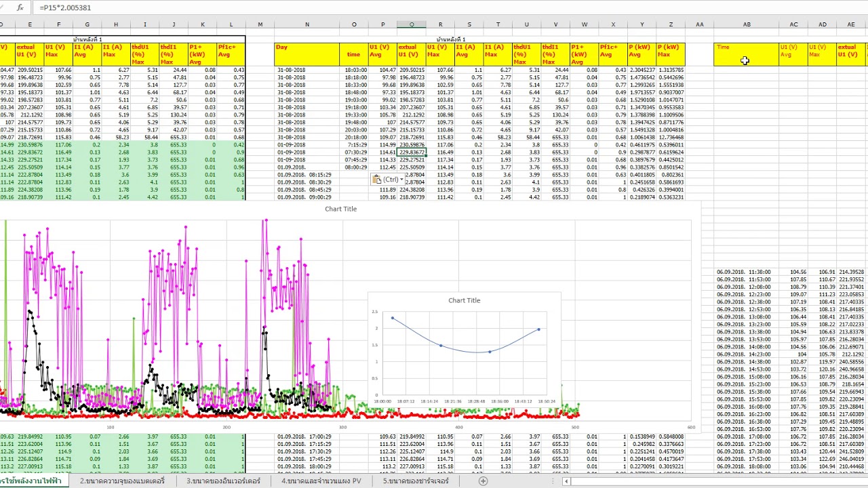Click the 'Pf1c+ Avg' header in column X
The width and height of the screenshot is (868, 488).
tap(613, 54)
